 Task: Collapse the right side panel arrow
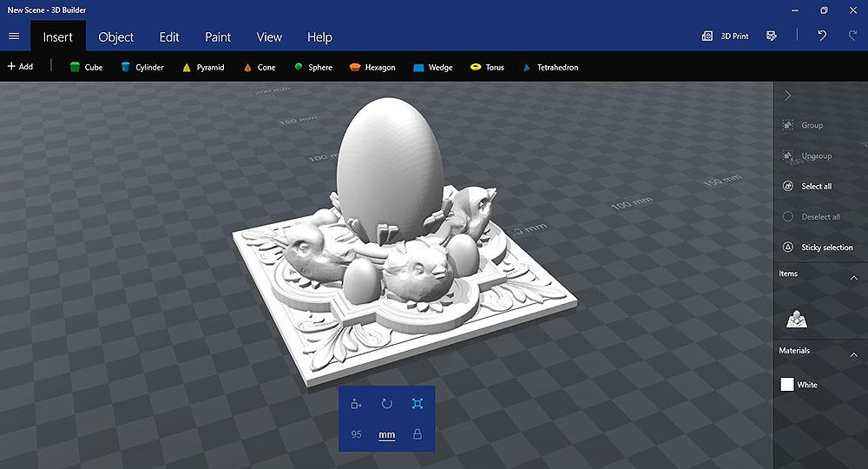click(x=787, y=96)
